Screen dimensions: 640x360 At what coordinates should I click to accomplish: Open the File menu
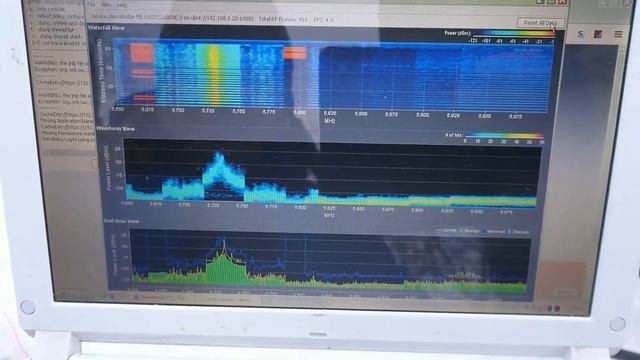(x=91, y=5)
